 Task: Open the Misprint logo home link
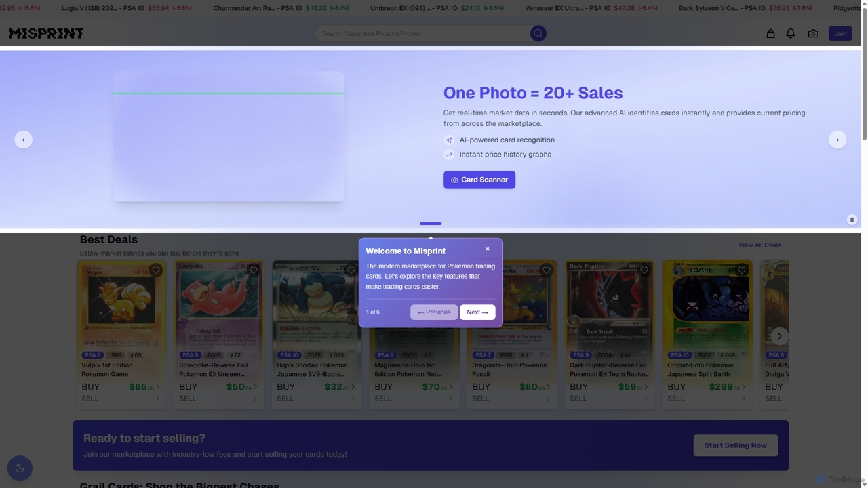point(46,33)
